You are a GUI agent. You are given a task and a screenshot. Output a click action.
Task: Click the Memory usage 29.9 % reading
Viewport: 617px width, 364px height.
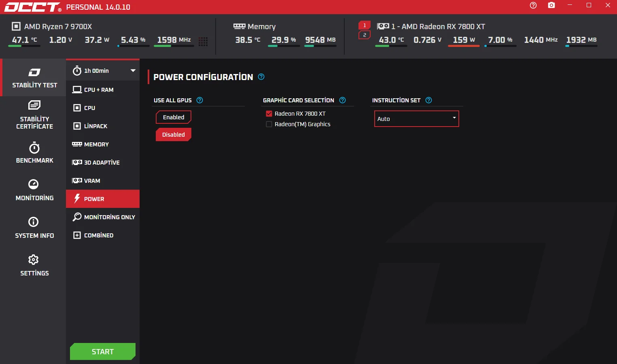(284, 40)
